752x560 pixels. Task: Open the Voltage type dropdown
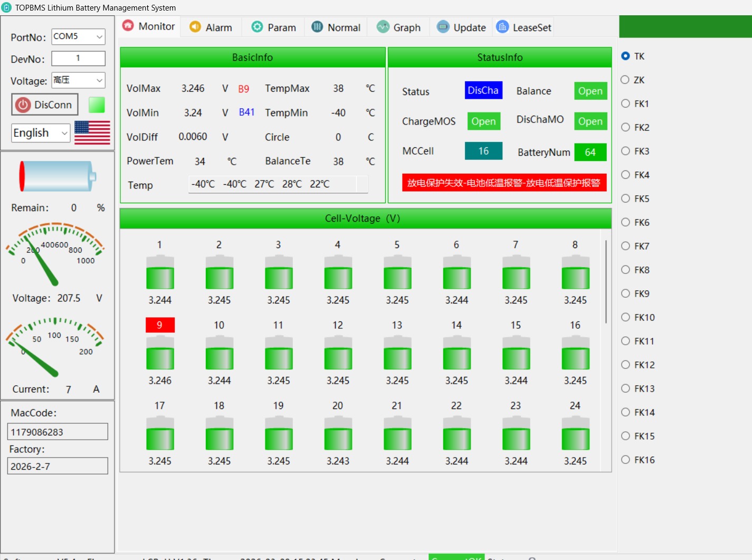click(78, 80)
